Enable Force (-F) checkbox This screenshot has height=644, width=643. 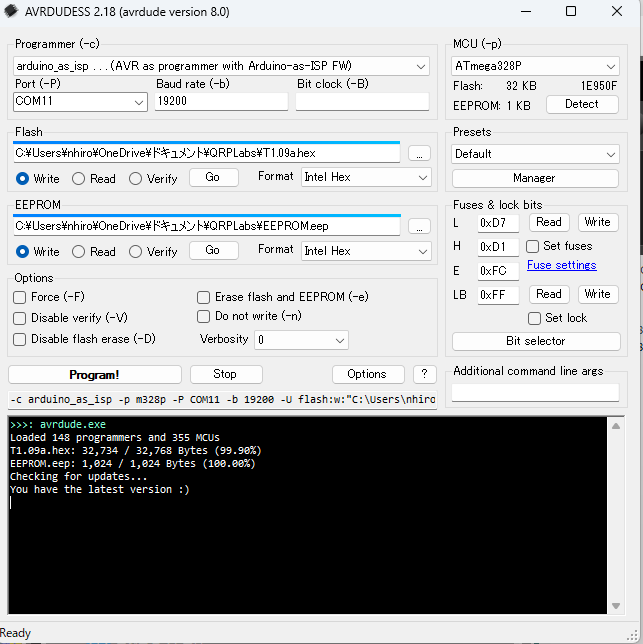[19, 297]
